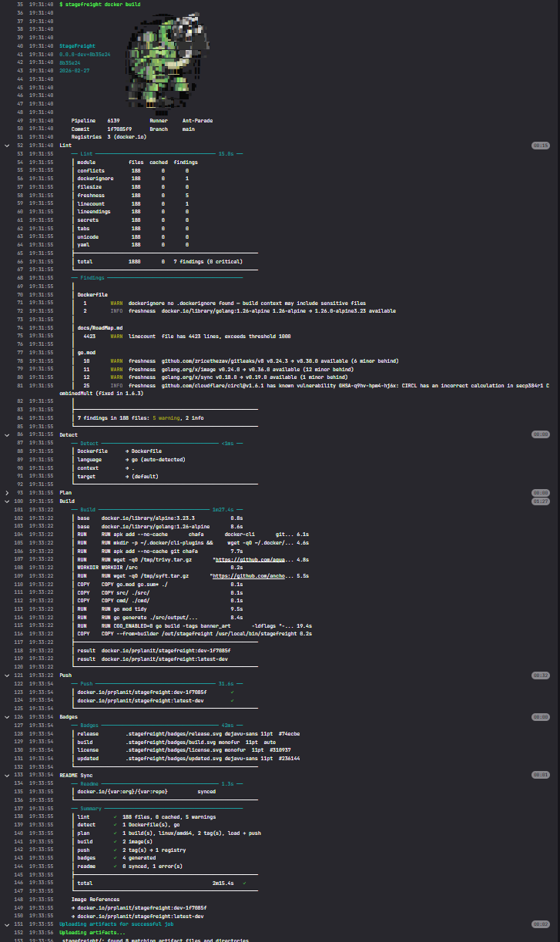Click the Push section header
Viewport: 560px width, 942px height.
65,675
